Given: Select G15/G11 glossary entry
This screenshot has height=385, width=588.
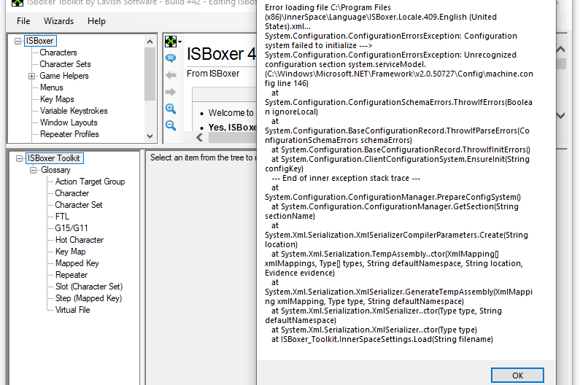Looking at the screenshot, I should (x=71, y=228).
